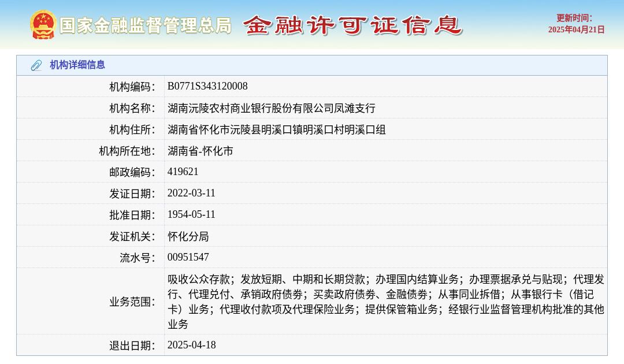Select the postal code 419621
Viewport: 624px width, 364px height.
point(183,172)
